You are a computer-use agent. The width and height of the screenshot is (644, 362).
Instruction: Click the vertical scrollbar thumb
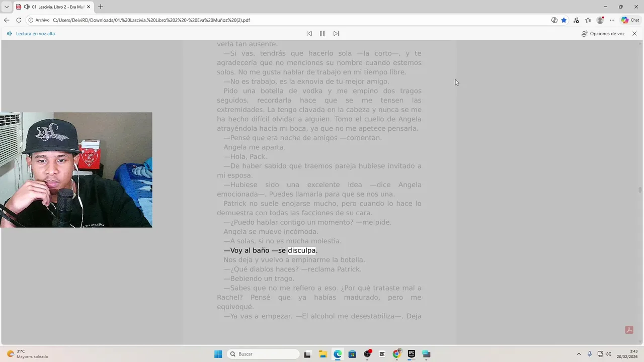pos(640,190)
